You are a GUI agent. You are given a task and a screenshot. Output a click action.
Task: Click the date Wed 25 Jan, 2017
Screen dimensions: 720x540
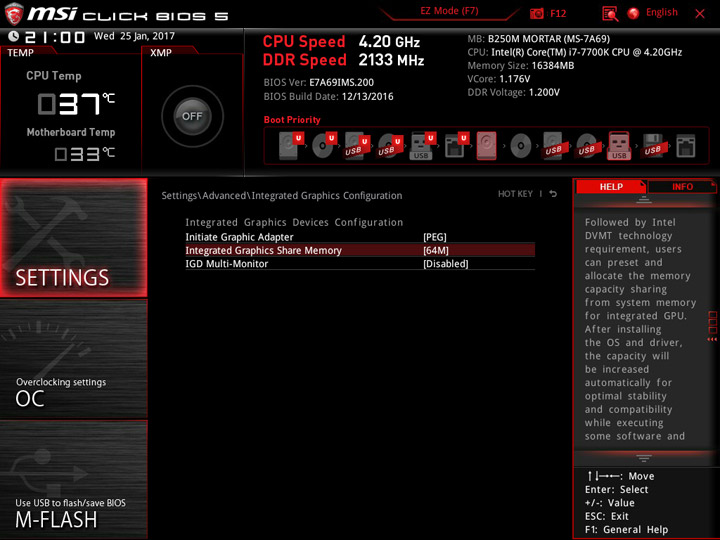click(x=135, y=36)
